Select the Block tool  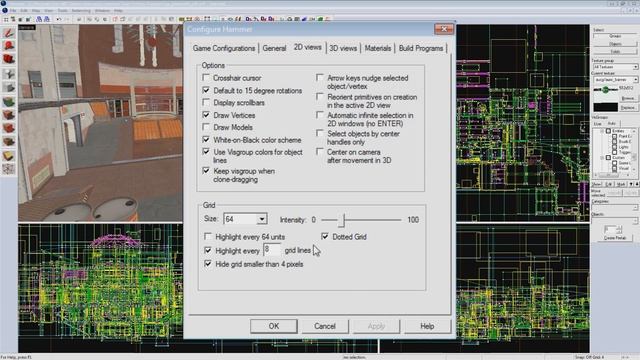click(x=9, y=87)
